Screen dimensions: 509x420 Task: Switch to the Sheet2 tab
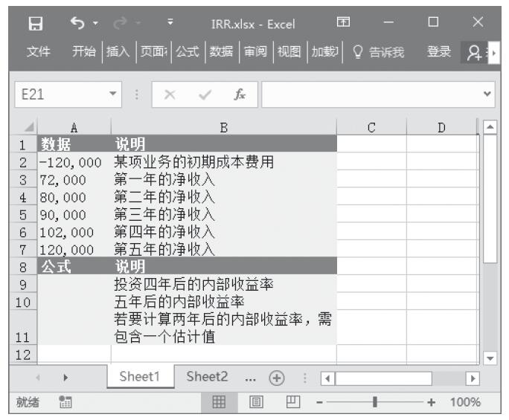[207, 377]
